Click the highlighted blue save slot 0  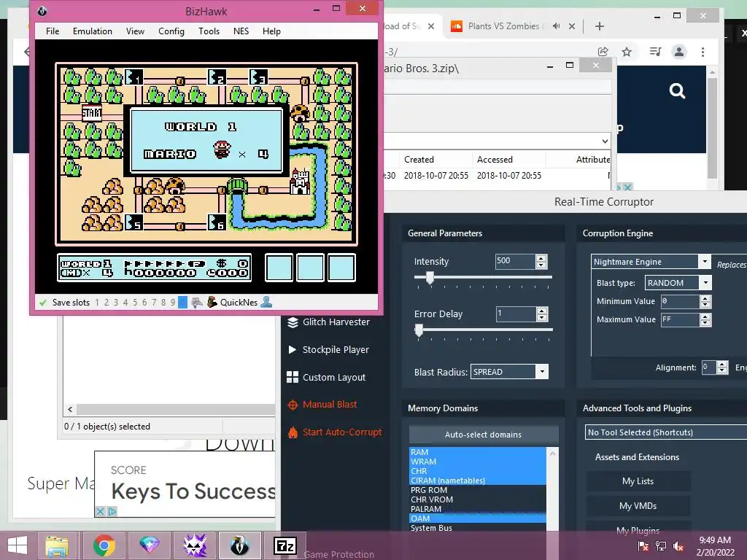pyautogui.click(x=182, y=303)
